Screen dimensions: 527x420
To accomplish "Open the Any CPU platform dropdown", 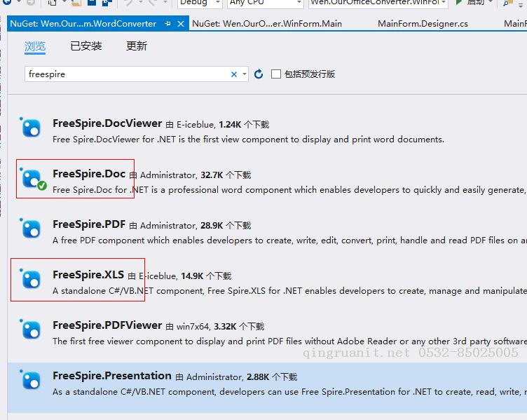I will [x=255, y=3].
